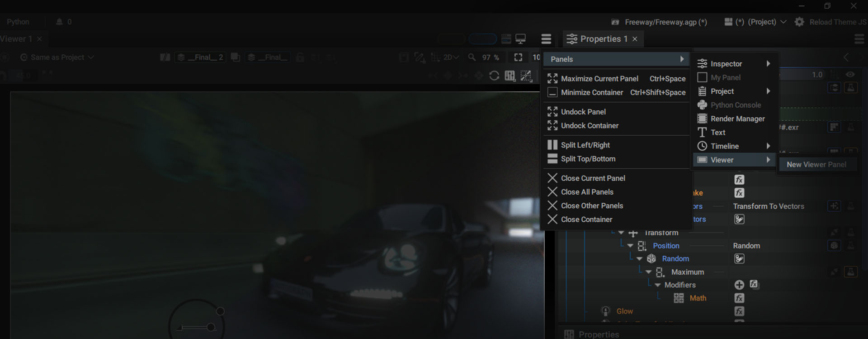
Task: Select the Math modifier row
Action: coord(698,298)
